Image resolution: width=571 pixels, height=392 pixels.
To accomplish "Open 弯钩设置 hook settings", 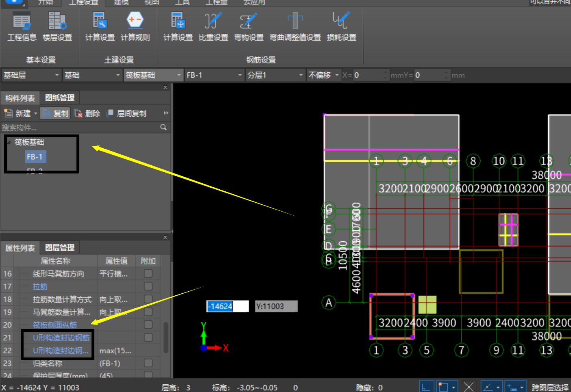I will click(248, 27).
